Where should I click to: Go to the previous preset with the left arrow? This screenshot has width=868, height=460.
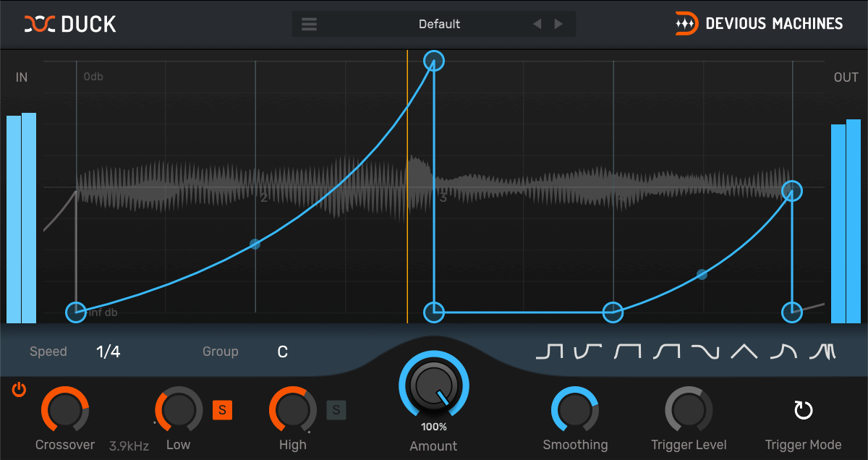click(537, 23)
